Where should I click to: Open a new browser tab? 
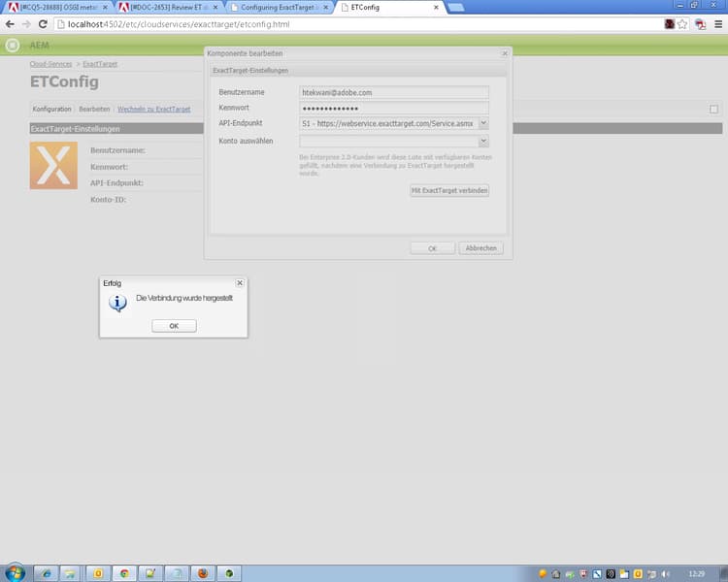pos(456,8)
